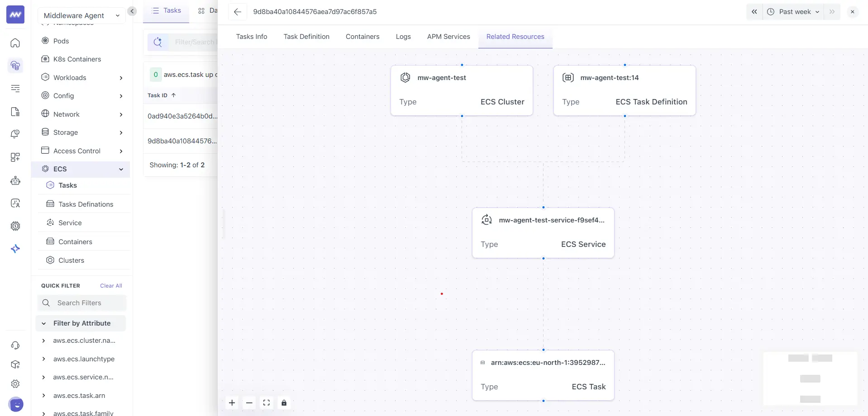Viewport: 868px width, 416px height.
Task: Open the AI sparkle icon in sidebar
Action: coord(15,249)
